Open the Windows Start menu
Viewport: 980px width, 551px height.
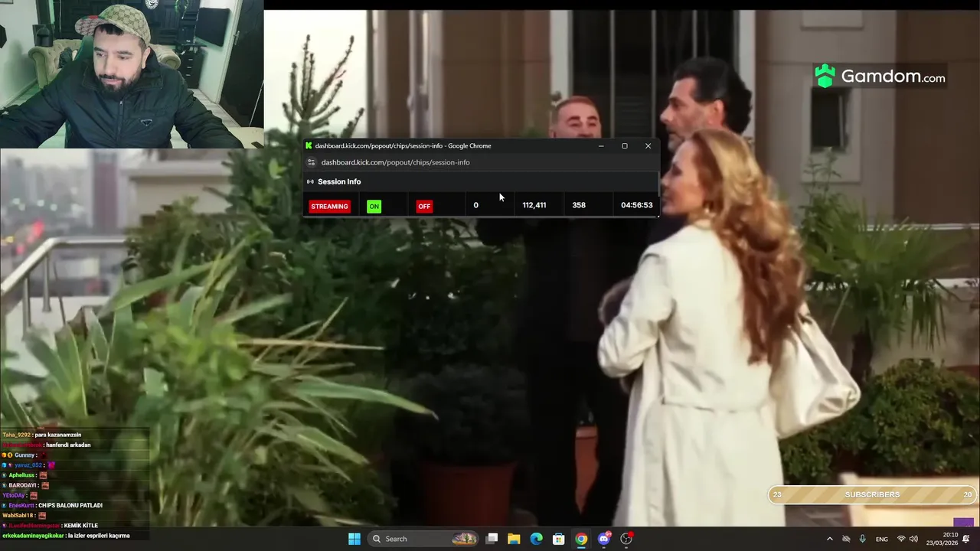point(354,539)
